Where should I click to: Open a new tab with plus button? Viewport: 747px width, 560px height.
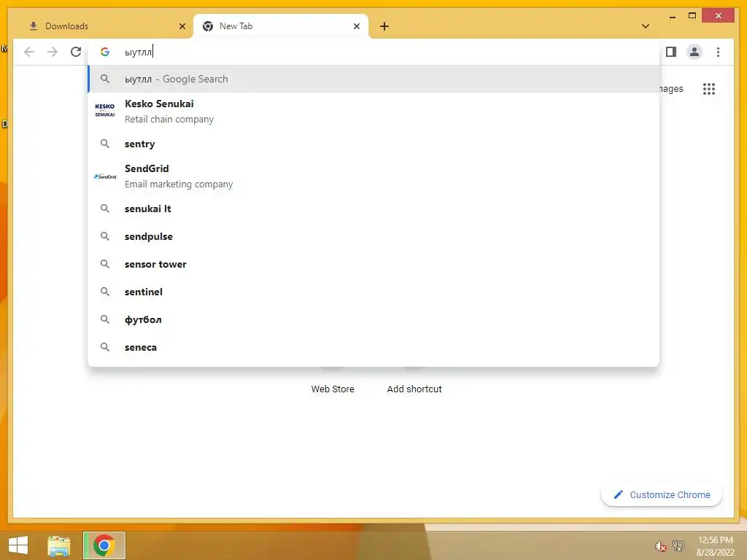pyautogui.click(x=384, y=26)
